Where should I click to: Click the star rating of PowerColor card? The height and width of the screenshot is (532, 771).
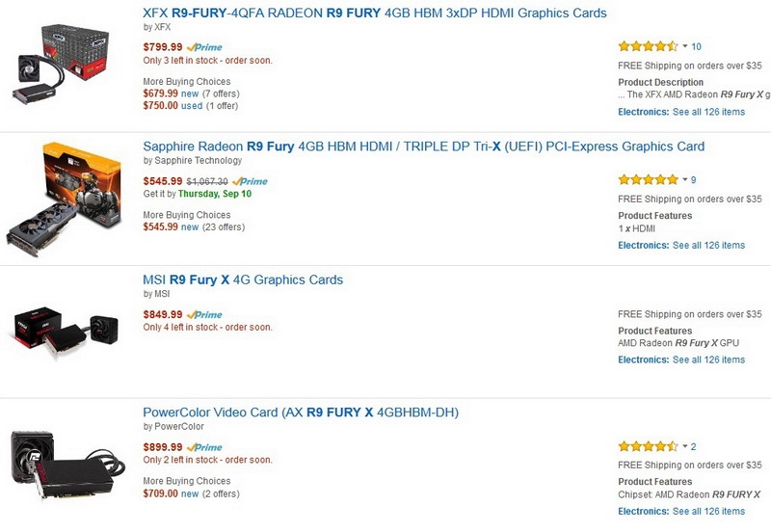648,446
